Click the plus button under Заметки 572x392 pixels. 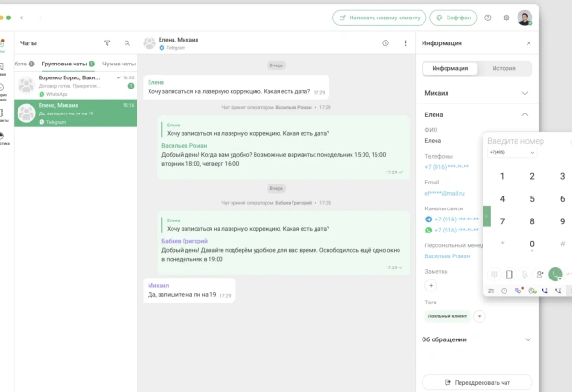431,286
